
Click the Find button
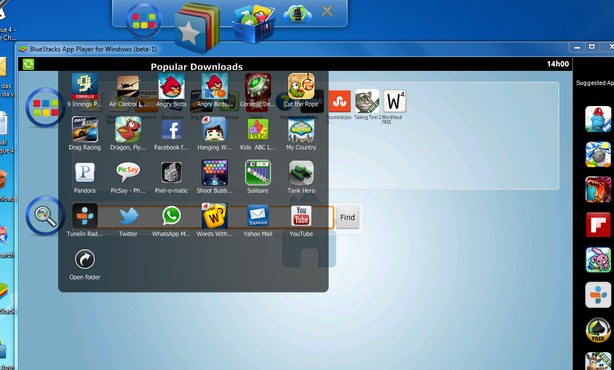point(347,217)
